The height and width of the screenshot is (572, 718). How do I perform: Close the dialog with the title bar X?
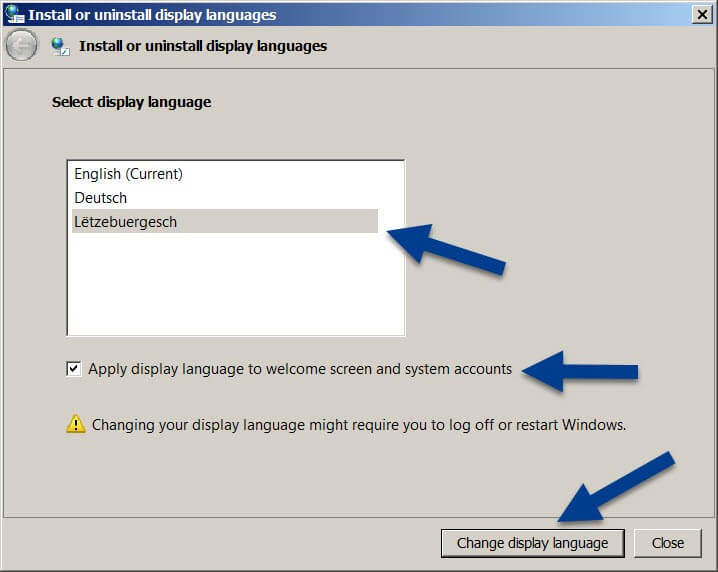[702, 15]
